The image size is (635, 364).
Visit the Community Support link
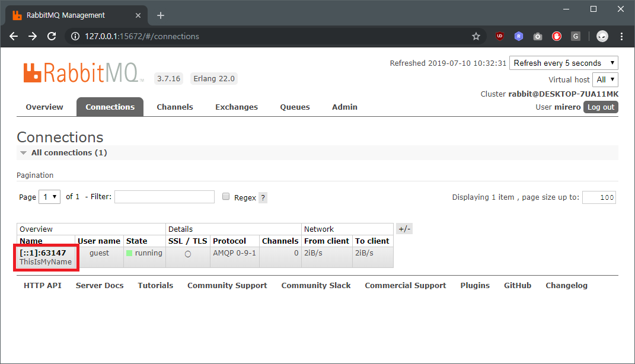click(x=227, y=286)
